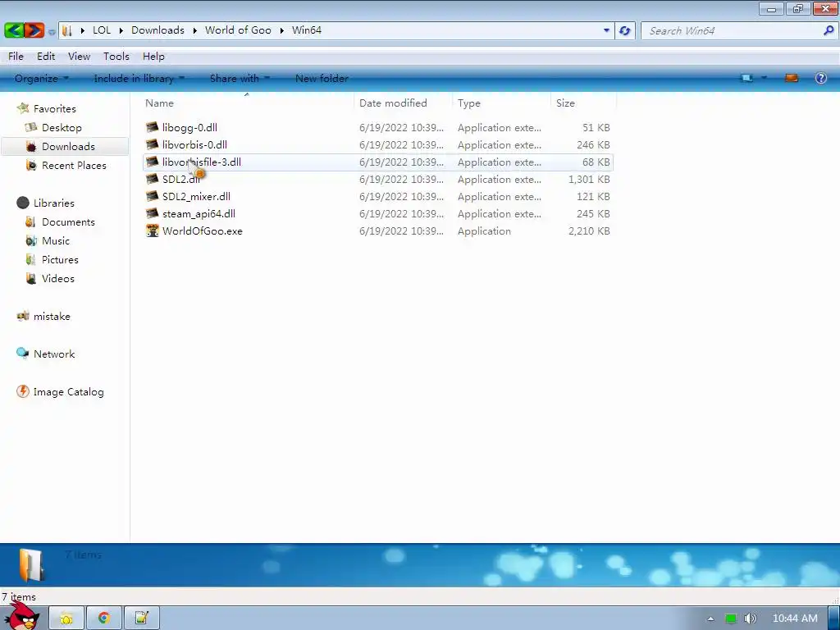This screenshot has height=630, width=840.
Task: Select the libvorbis-0.dll file icon
Action: [x=152, y=144]
